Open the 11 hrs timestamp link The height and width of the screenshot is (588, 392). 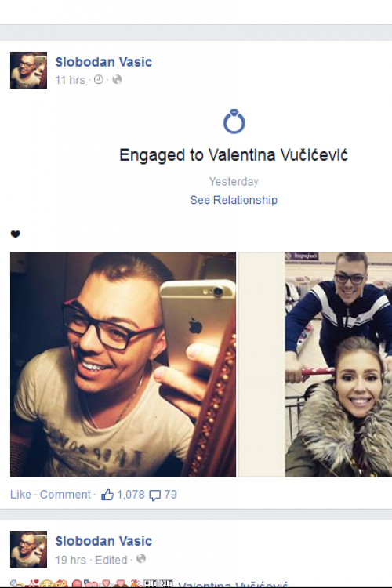(70, 80)
